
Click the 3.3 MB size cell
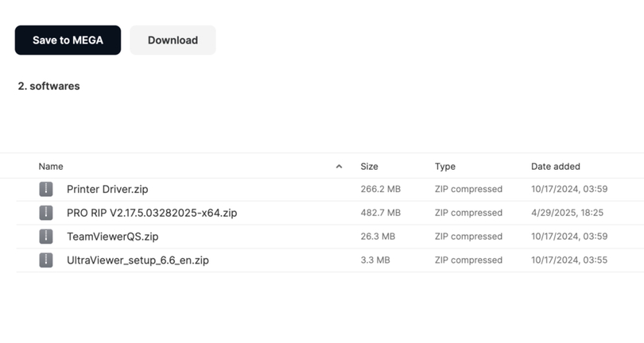375,260
